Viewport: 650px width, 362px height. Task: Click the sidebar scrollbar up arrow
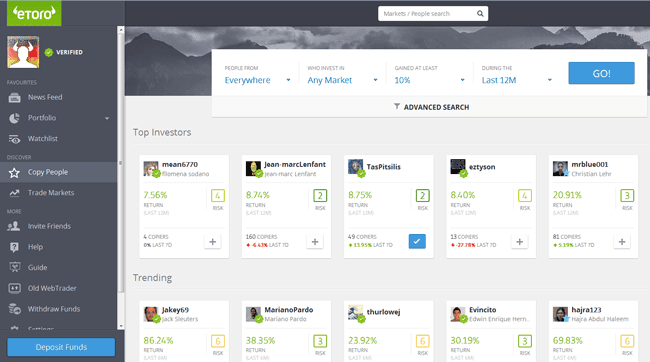pos(121,30)
